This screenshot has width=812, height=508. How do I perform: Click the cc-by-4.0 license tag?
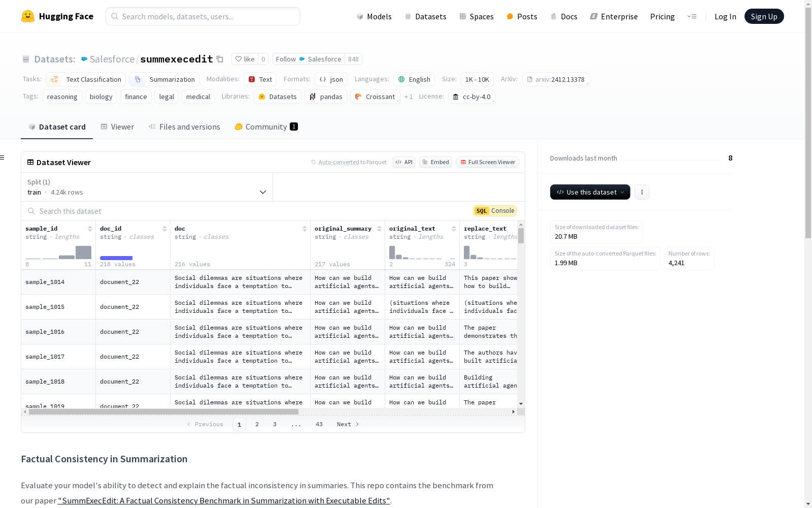pos(471,97)
